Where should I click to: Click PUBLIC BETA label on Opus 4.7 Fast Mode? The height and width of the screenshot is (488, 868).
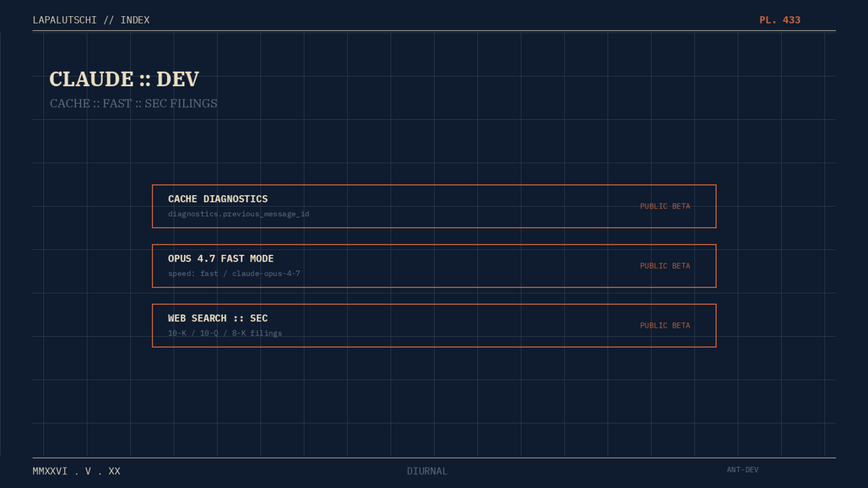[x=665, y=266]
